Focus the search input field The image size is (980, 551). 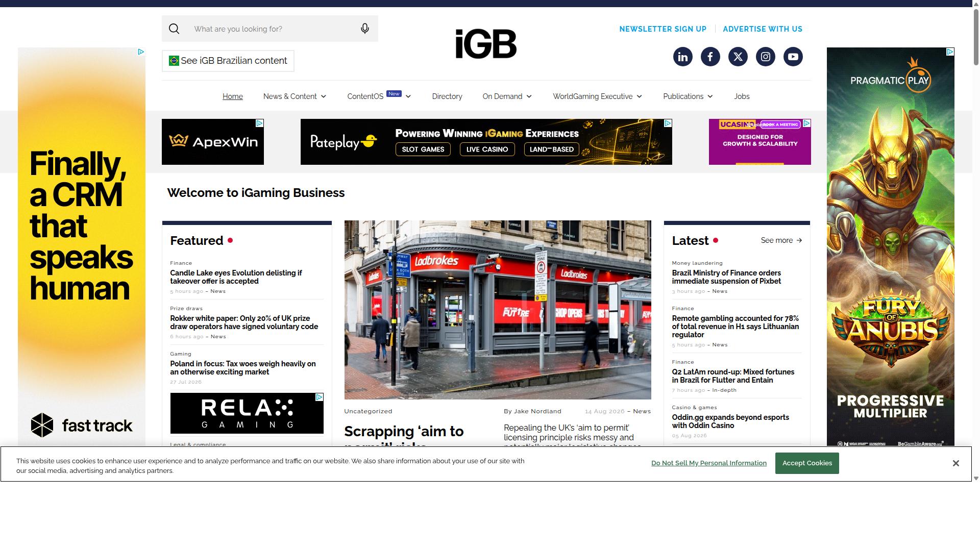pos(271,29)
